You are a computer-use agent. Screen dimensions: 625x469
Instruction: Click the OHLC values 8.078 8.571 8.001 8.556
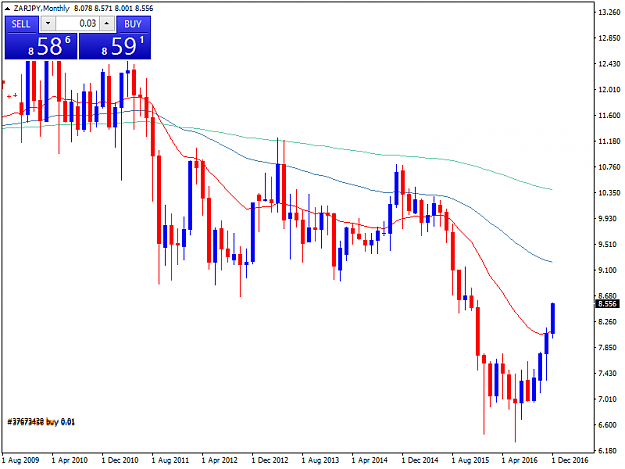[113, 8]
